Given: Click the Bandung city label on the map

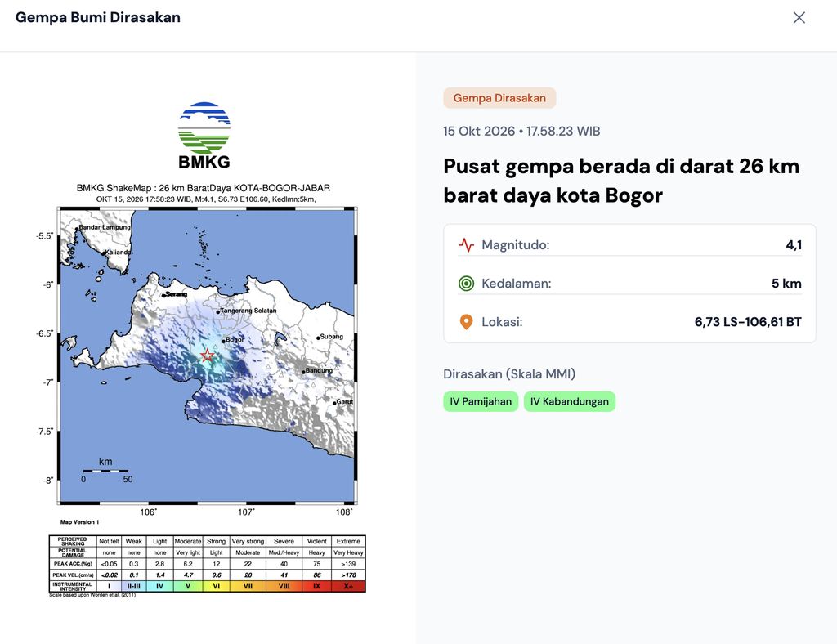Looking at the screenshot, I should [x=319, y=370].
